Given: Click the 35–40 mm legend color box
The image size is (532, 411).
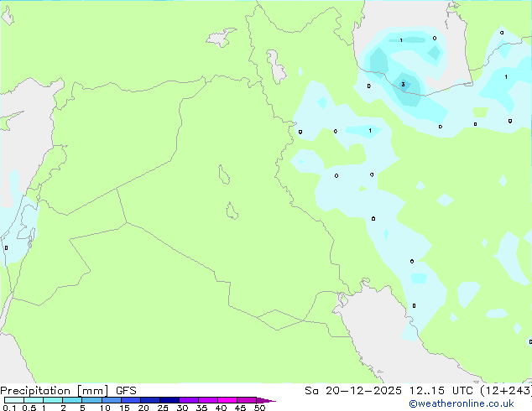Looking at the screenshot, I should (x=207, y=400).
